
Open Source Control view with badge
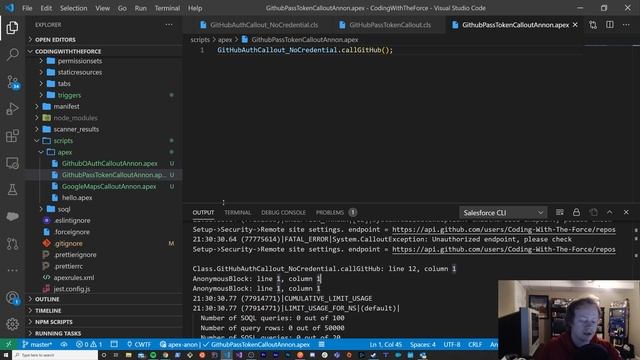(13, 82)
